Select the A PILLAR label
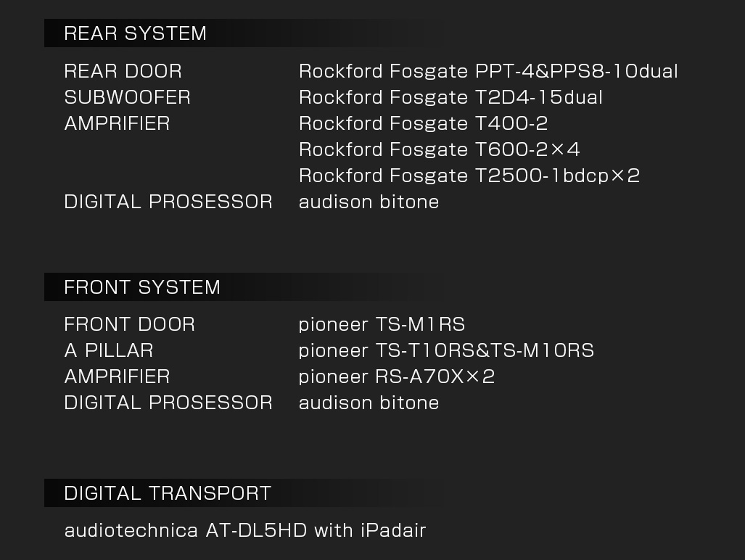 pyautogui.click(x=109, y=350)
